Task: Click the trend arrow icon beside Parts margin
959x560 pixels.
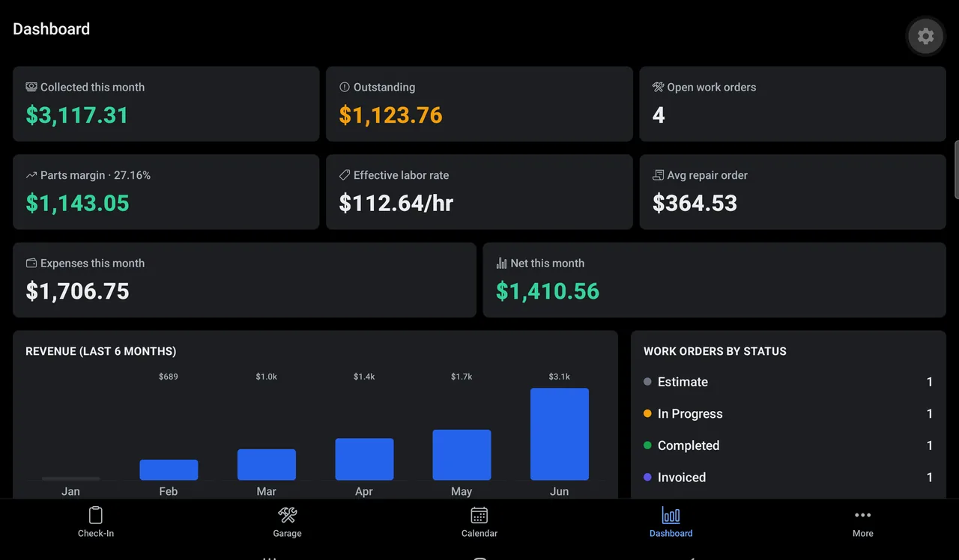Action: pyautogui.click(x=31, y=175)
